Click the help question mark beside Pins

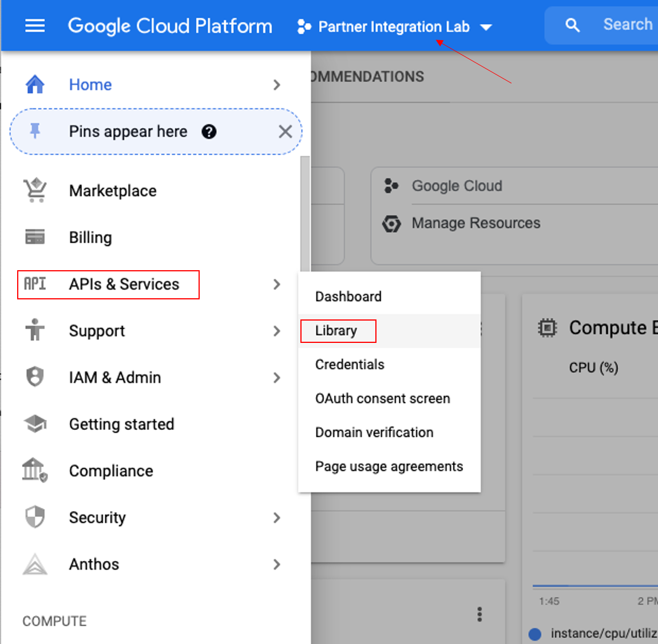pos(209,132)
